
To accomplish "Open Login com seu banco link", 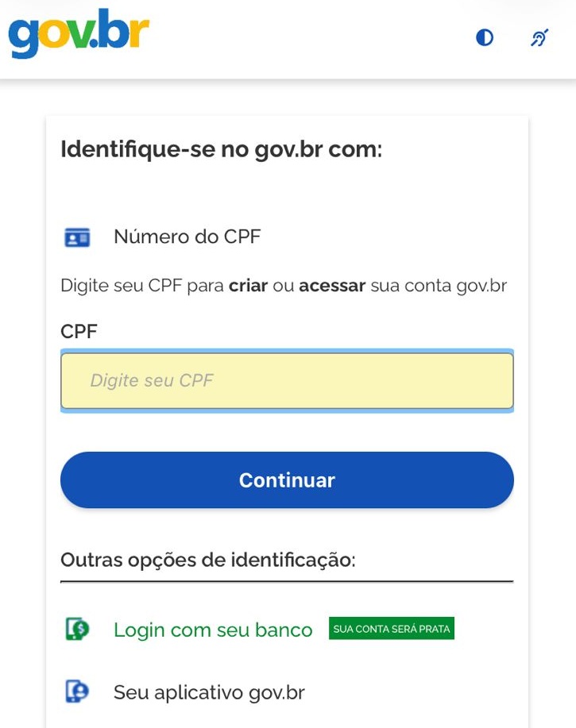I will point(213,630).
